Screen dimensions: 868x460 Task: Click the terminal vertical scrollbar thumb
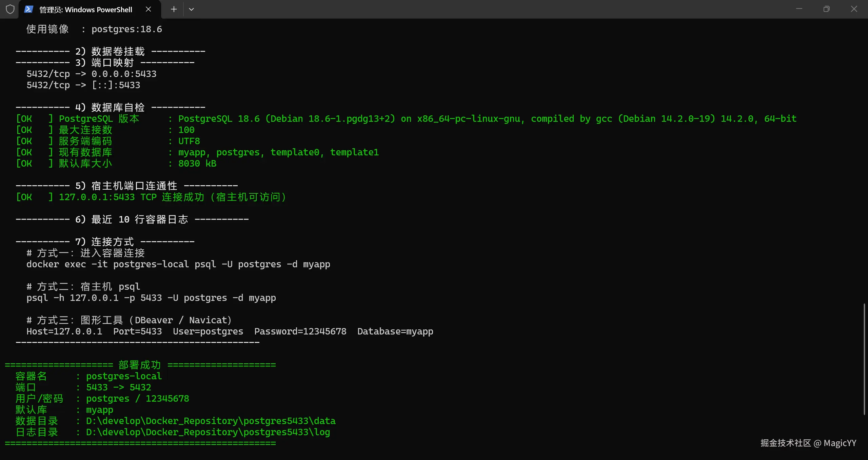pyautogui.click(x=864, y=359)
